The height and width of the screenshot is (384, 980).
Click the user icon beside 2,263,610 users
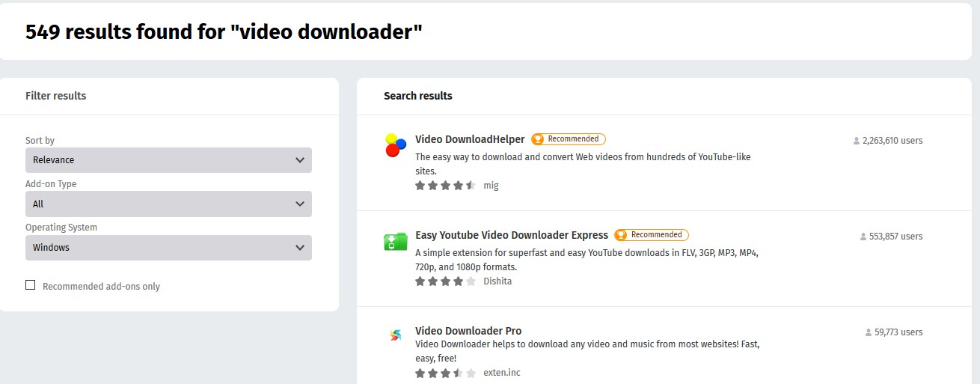point(857,141)
